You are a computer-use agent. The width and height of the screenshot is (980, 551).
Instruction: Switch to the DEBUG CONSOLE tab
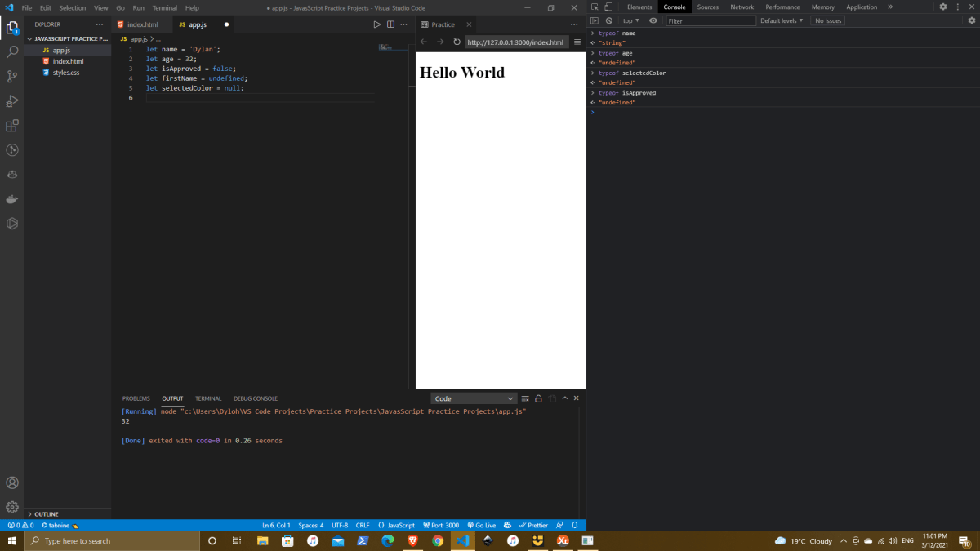256,398
